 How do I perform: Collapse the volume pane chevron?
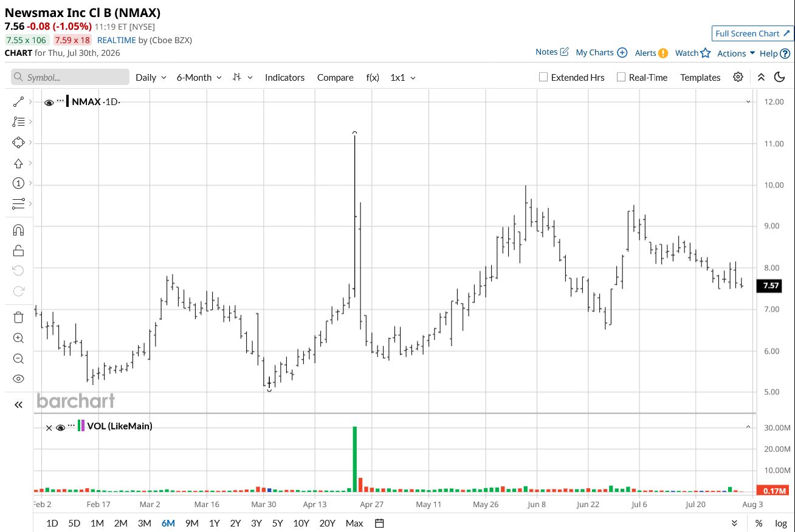click(x=748, y=427)
